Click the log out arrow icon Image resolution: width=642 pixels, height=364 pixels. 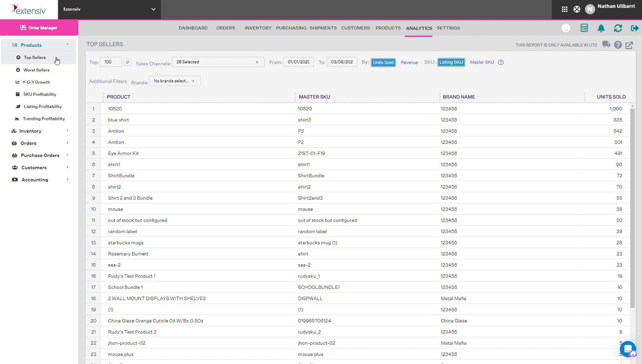pyautogui.click(x=635, y=28)
